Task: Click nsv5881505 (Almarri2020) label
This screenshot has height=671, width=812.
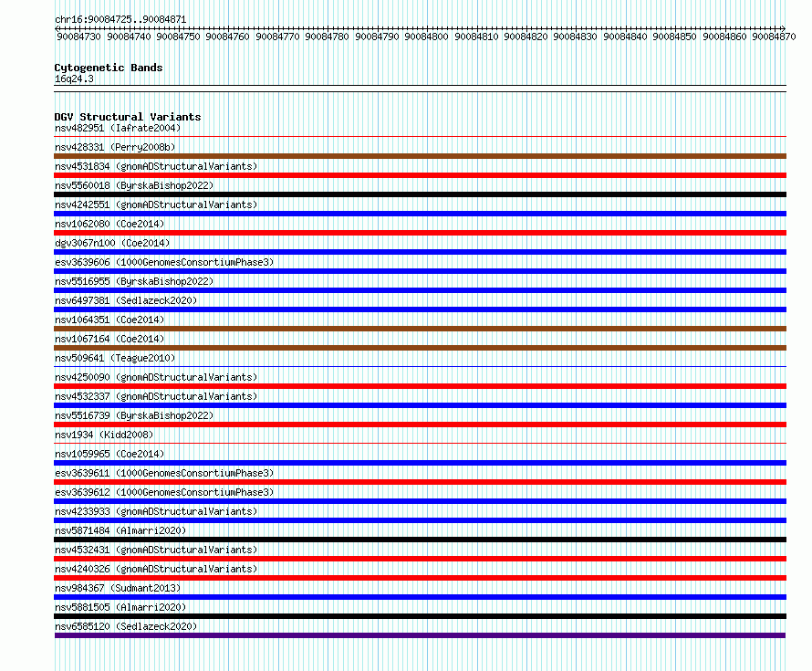Action: (x=120, y=607)
